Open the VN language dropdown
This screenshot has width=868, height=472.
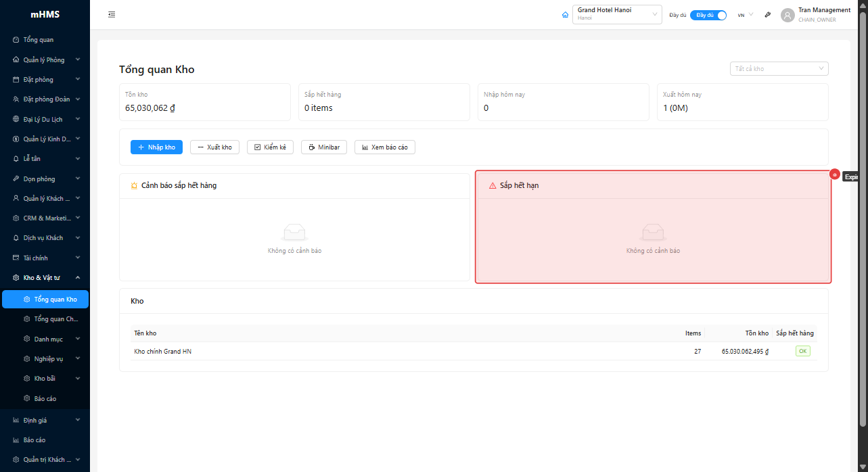(744, 14)
